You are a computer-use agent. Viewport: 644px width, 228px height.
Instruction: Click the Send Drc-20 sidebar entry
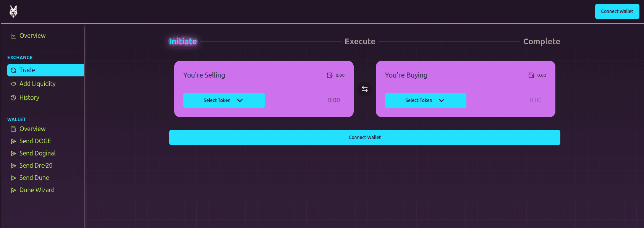(x=36, y=165)
